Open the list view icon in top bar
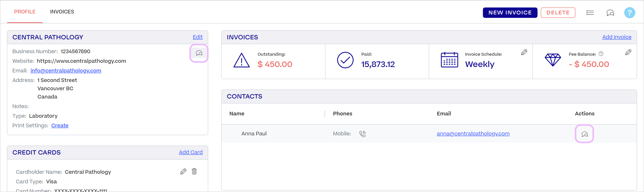This screenshot has height=192, width=644. (x=590, y=13)
